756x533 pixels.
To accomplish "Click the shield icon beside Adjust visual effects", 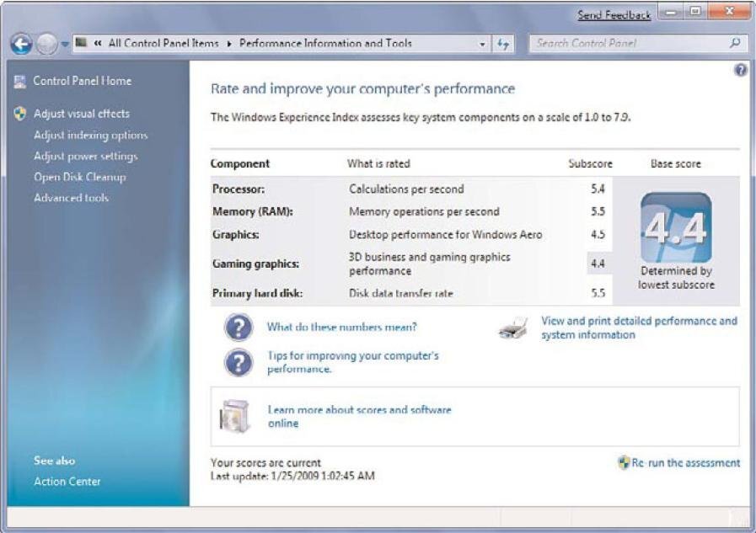I will click(x=19, y=114).
